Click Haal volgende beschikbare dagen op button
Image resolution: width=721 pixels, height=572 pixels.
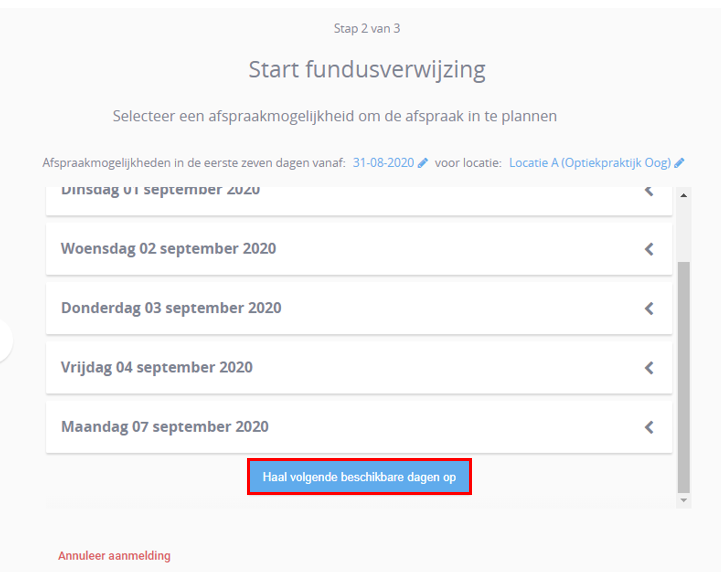[x=359, y=477]
